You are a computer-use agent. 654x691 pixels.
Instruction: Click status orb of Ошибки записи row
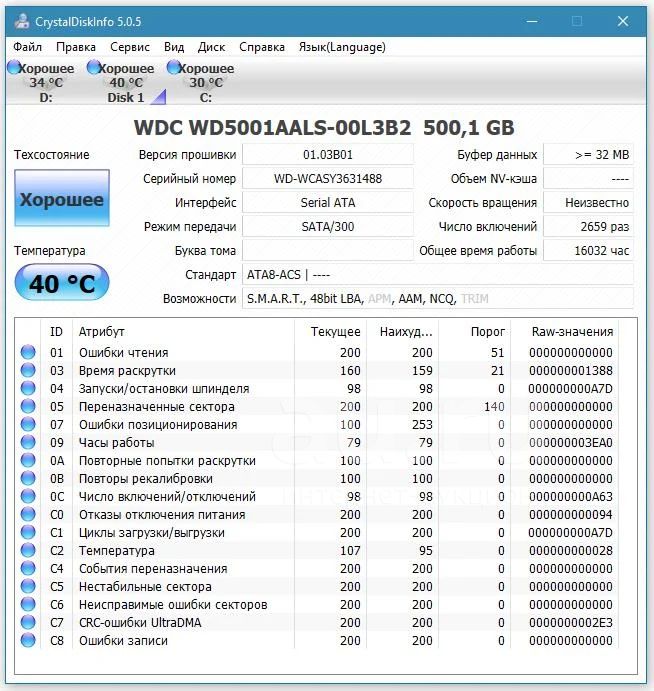click(28, 640)
